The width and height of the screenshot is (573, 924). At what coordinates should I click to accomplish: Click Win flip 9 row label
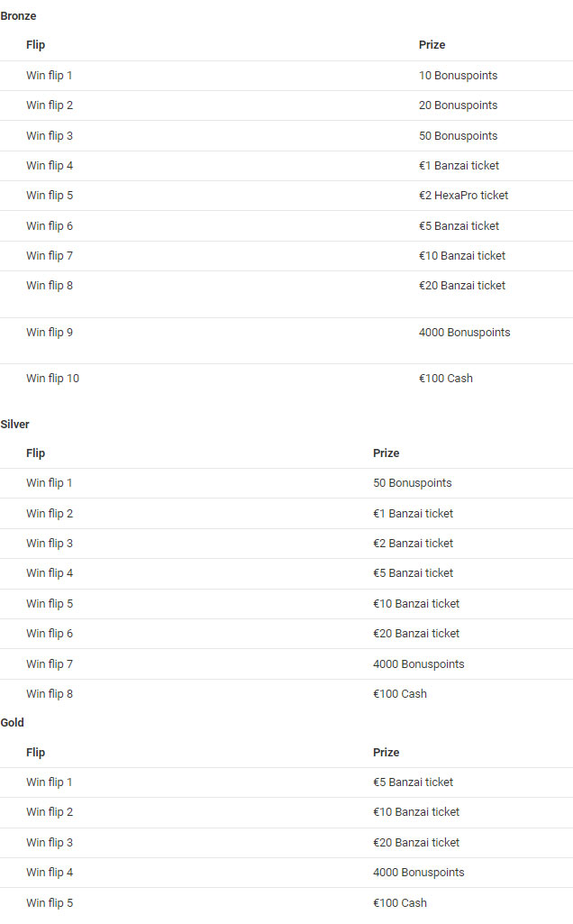click(50, 333)
